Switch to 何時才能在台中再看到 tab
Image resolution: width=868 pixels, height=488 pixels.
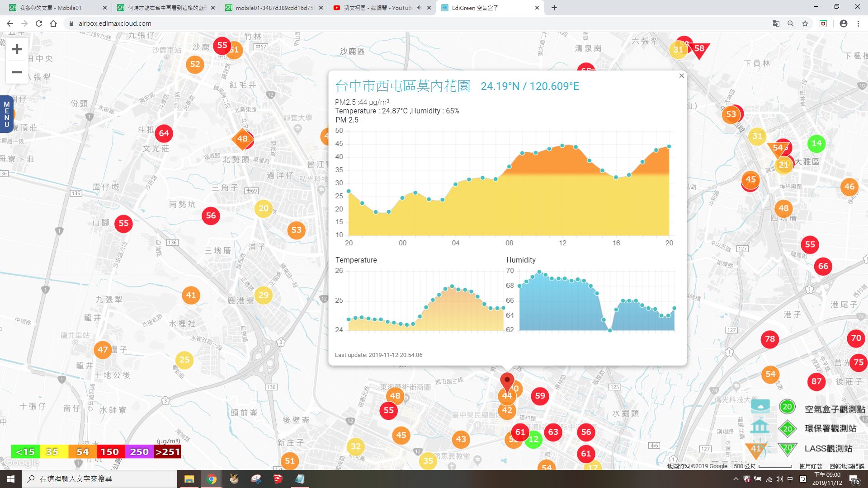click(165, 8)
